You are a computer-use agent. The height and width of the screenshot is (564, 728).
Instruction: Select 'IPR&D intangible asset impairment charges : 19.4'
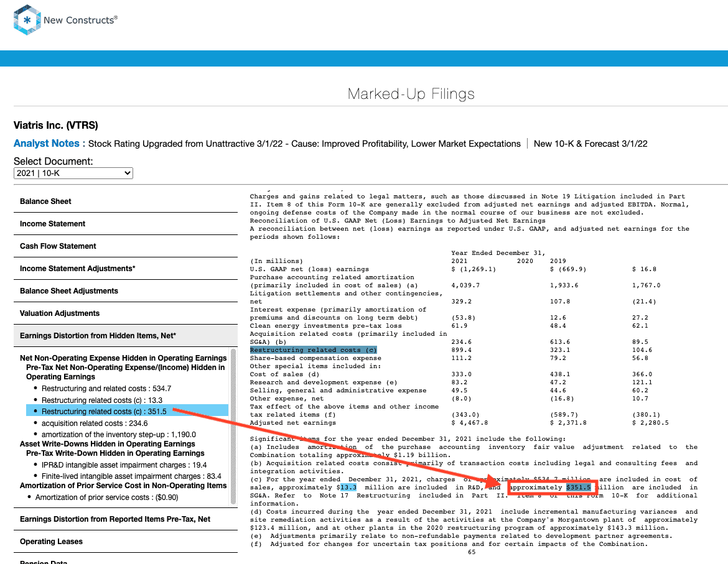[x=124, y=465]
